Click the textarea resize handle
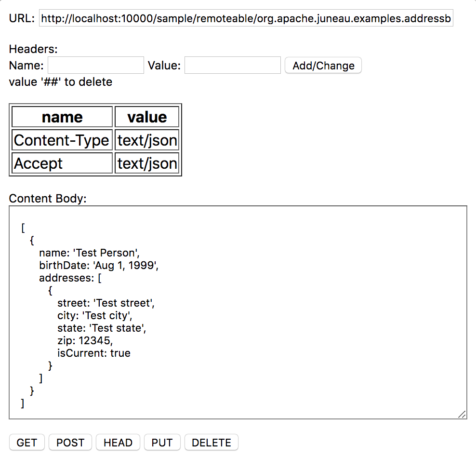The height and width of the screenshot is (458, 476). tap(462, 414)
